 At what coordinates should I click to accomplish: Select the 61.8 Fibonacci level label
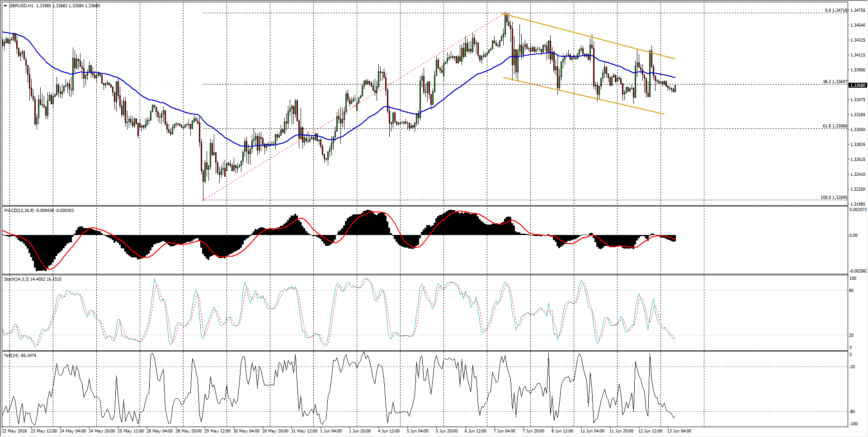[x=835, y=126]
